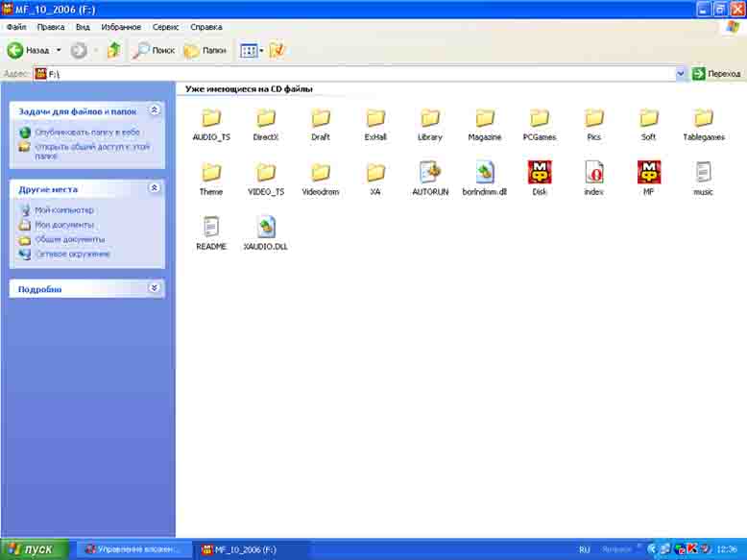747x560 pixels.
Task: Open the Videodrom folder
Action: [x=320, y=173]
